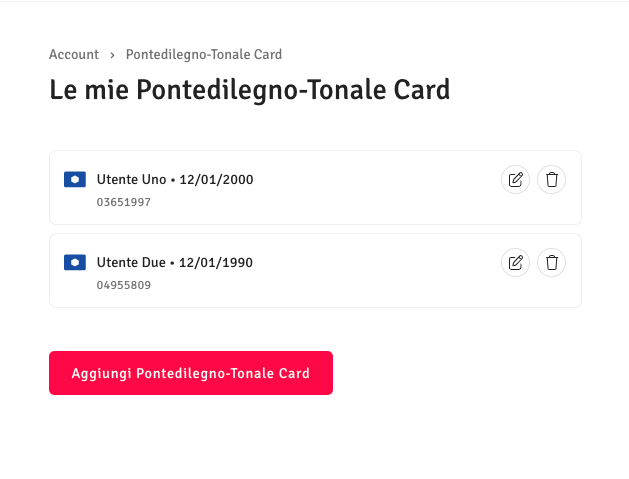This screenshot has height=479, width=629.
Task: Add a new Pontedilegno-Tonale Card
Action: [191, 373]
